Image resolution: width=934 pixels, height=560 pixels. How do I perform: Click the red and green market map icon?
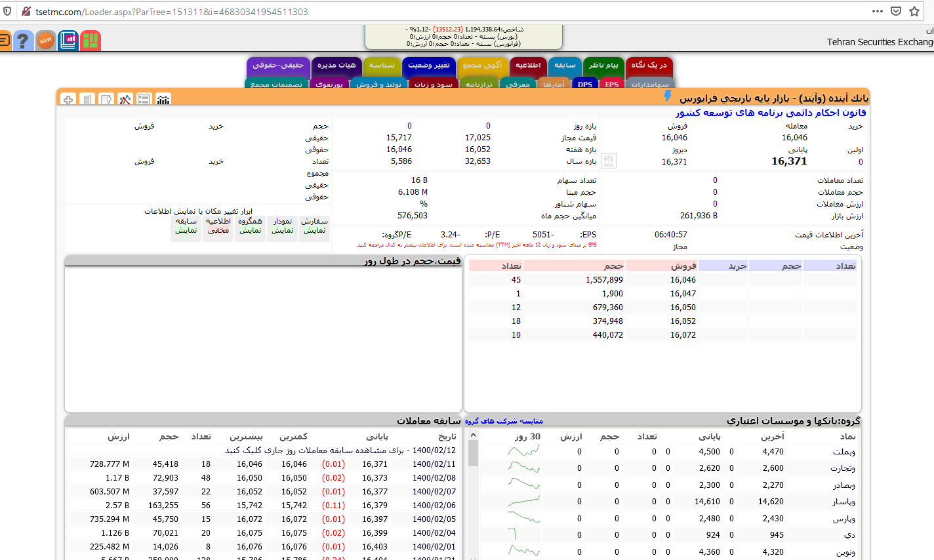pyautogui.click(x=91, y=41)
